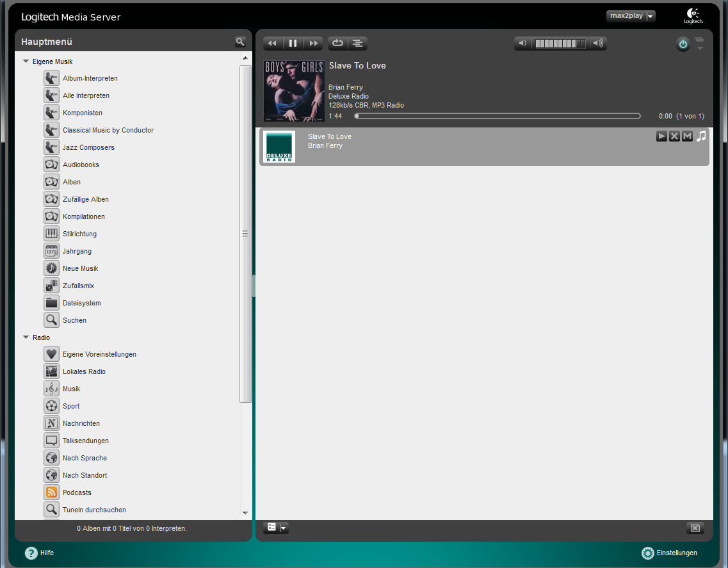Click the song progress bar
Screen dimensions: 728x568
pyautogui.click(x=497, y=116)
